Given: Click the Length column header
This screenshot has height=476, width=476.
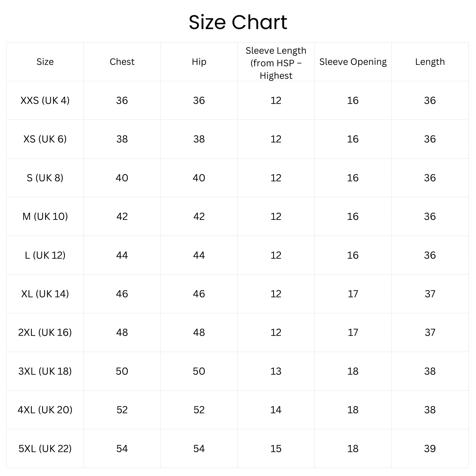Looking at the screenshot, I should click(430, 62).
